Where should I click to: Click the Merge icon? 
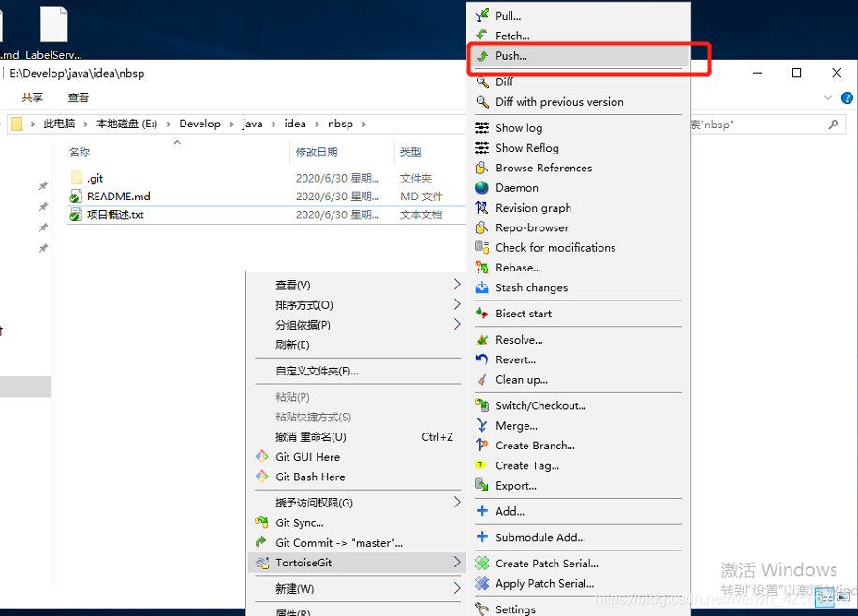[x=482, y=426]
